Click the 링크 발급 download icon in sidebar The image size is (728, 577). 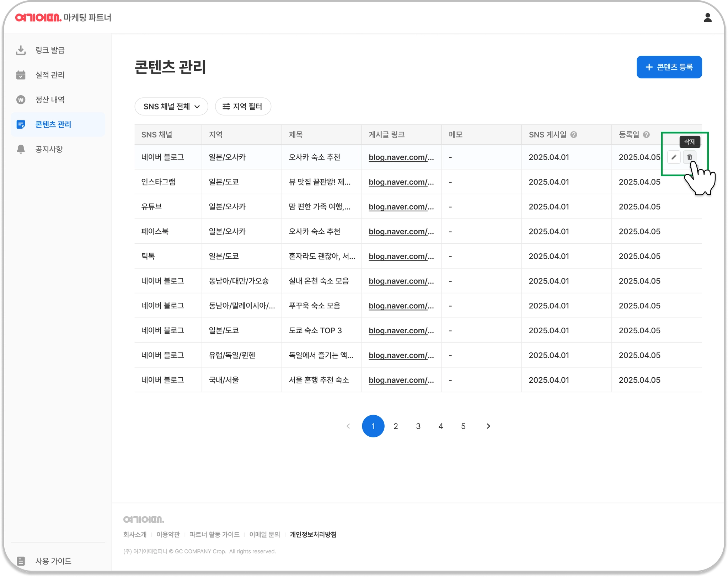click(x=21, y=50)
